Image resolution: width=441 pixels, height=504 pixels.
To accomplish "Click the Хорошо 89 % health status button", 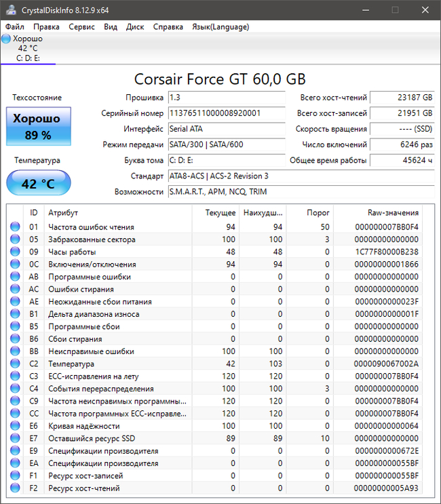I will [39, 126].
